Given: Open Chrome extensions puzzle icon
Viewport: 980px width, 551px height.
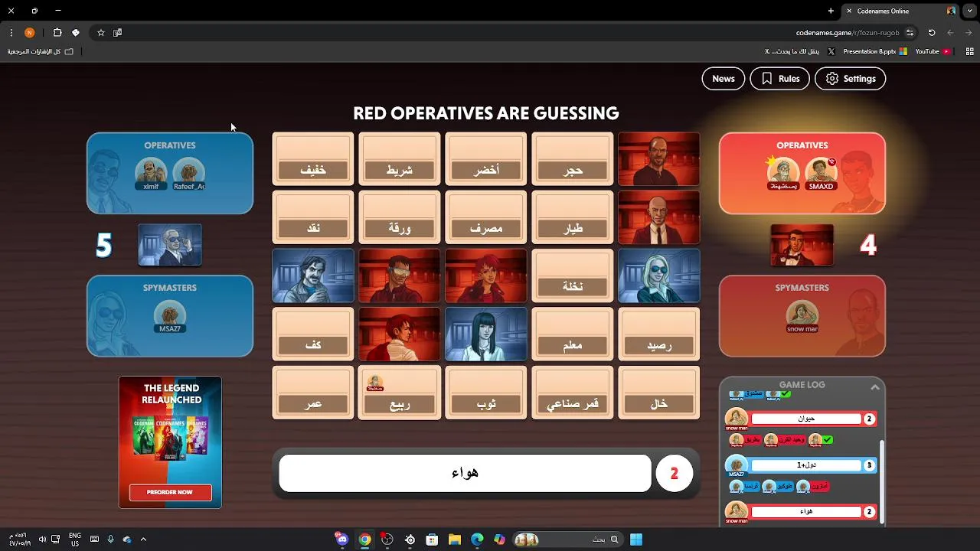Looking at the screenshot, I should click(x=57, y=33).
